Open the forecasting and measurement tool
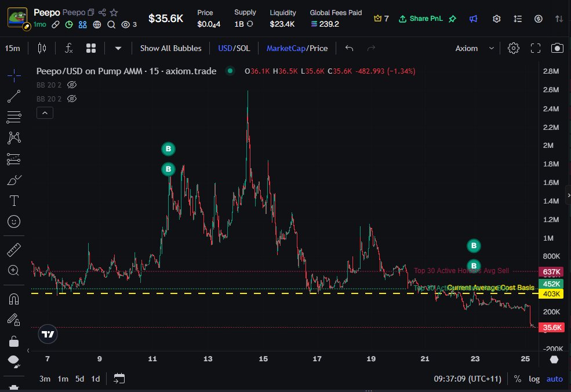 (x=14, y=159)
